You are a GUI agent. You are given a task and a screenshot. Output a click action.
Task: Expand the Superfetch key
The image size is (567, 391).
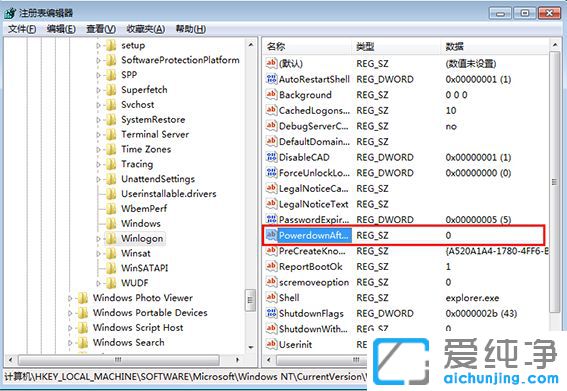[98, 90]
